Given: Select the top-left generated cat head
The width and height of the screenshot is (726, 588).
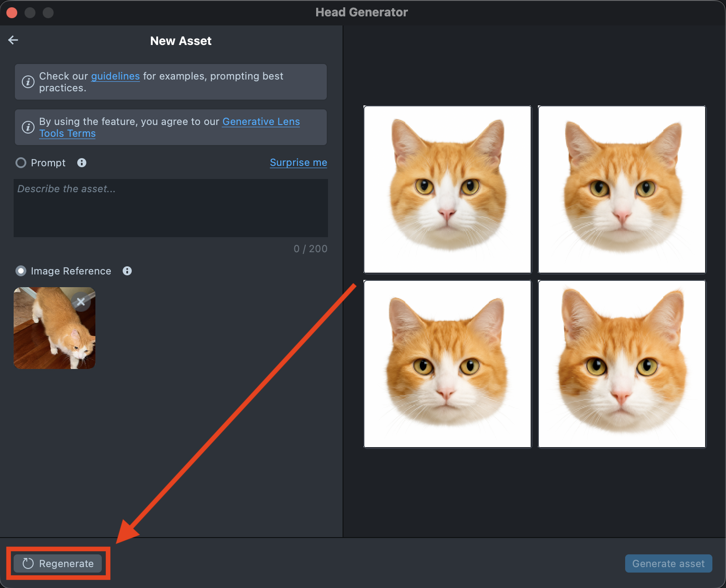Looking at the screenshot, I should 448,189.
